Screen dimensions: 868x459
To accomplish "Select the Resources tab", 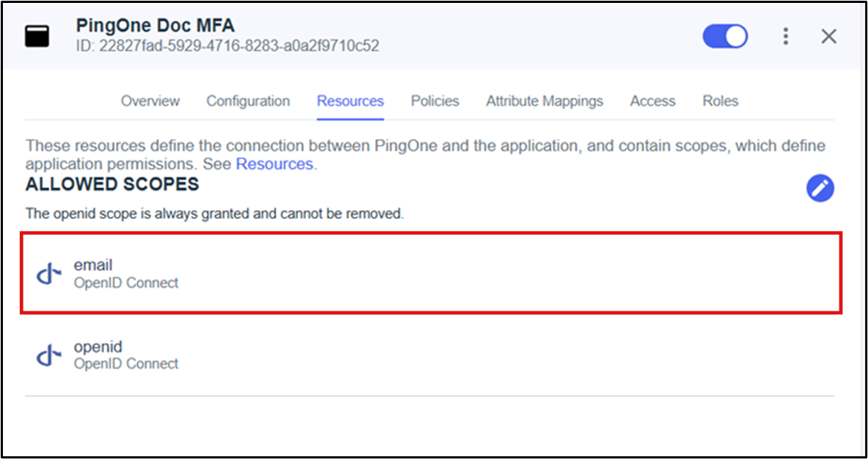I will click(x=351, y=101).
